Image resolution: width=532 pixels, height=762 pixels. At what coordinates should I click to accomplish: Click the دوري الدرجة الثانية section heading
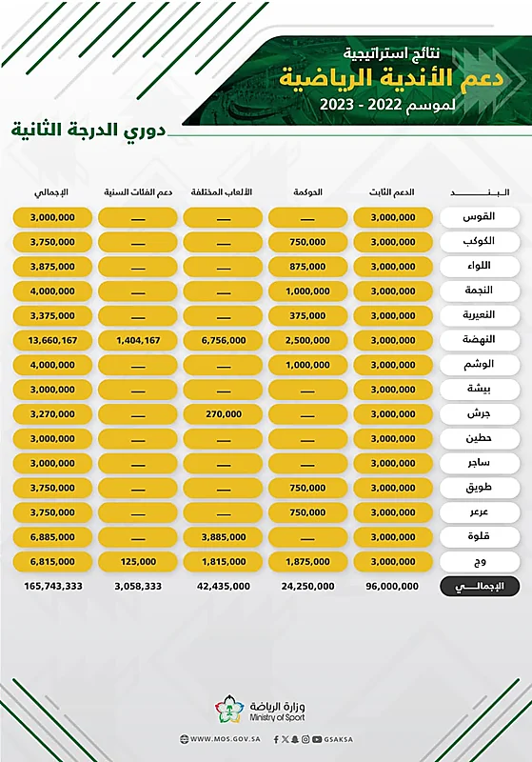[x=89, y=130]
